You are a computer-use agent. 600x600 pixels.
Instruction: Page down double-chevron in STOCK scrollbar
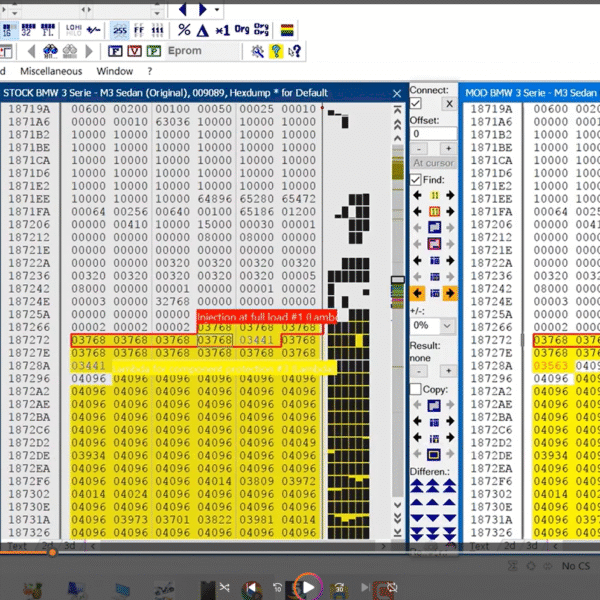click(x=398, y=518)
